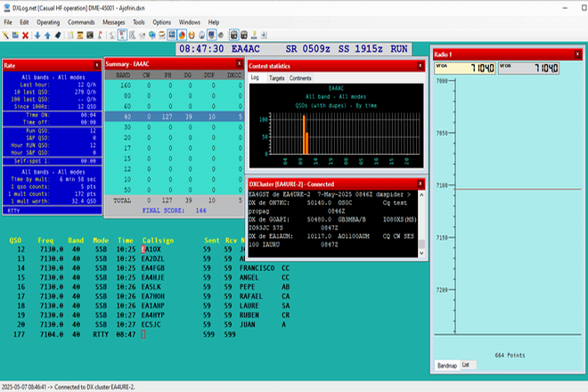Click the RTTY label in Rate window
The image size is (588, 392).
pyautogui.click(x=13, y=211)
